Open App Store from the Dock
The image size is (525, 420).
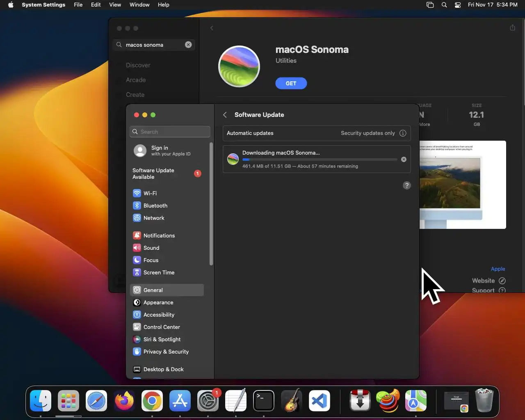point(180,401)
